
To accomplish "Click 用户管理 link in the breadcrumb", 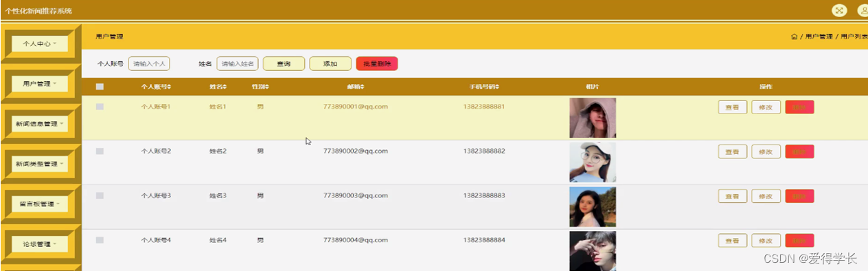I will (x=819, y=36).
